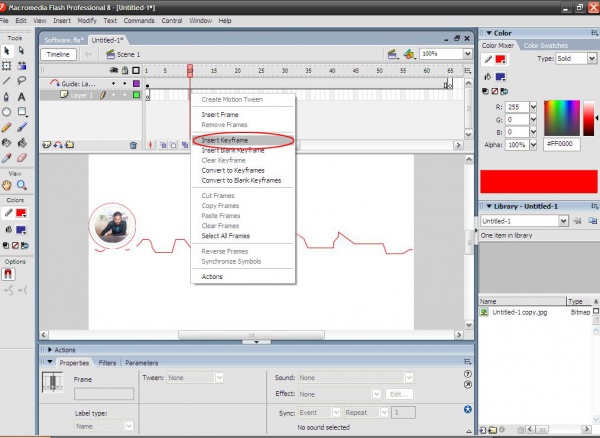Screen dimensions: 600x438
Task: Open the R value dropdown arrow
Action: pos(533,107)
